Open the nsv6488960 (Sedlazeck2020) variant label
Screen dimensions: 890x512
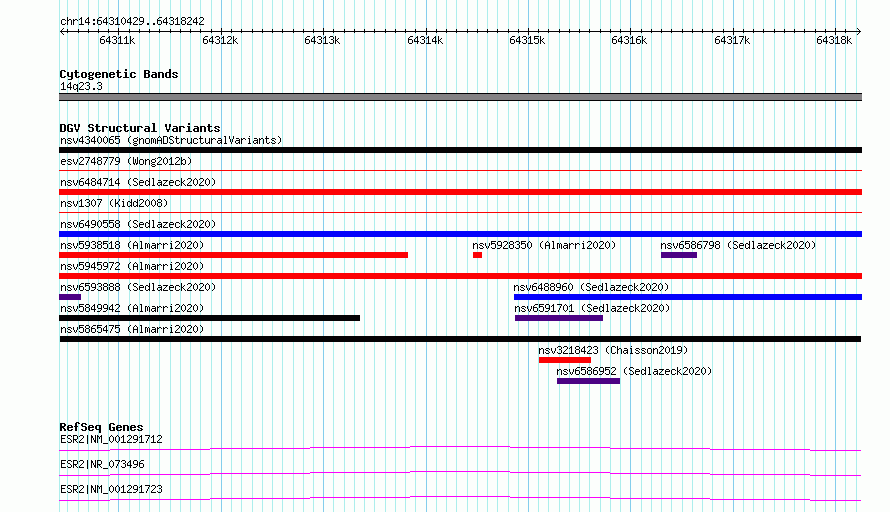point(591,287)
